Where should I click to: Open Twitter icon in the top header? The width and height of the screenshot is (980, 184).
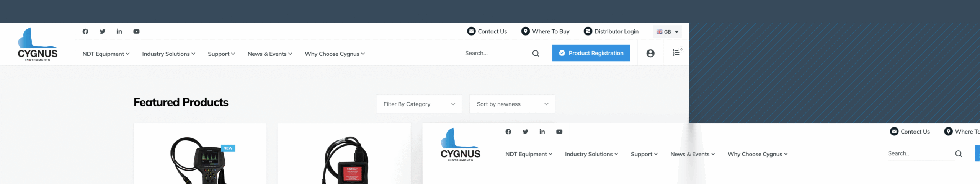click(102, 31)
